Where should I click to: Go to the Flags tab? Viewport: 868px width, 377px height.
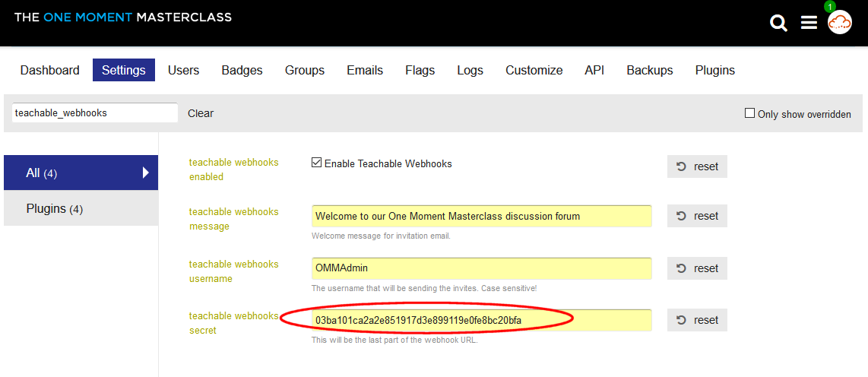420,70
